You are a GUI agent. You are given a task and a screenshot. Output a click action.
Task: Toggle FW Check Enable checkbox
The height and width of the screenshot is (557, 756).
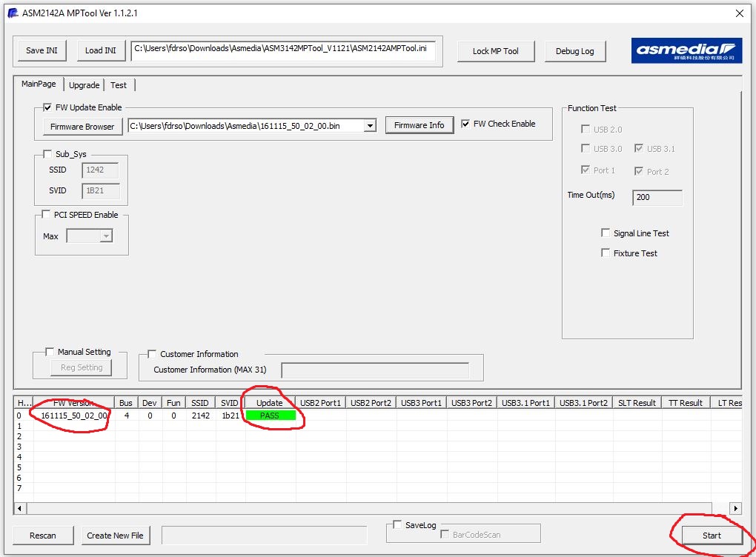465,124
